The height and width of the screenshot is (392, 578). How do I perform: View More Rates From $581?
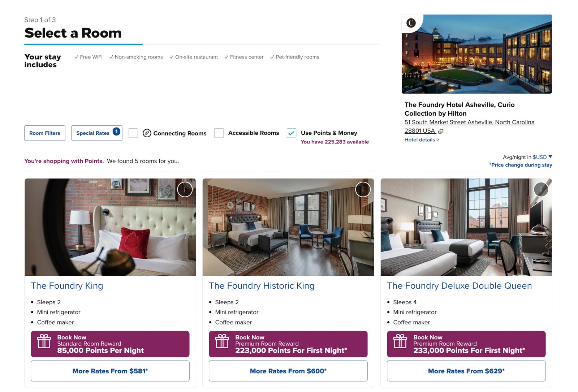click(110, 371)
